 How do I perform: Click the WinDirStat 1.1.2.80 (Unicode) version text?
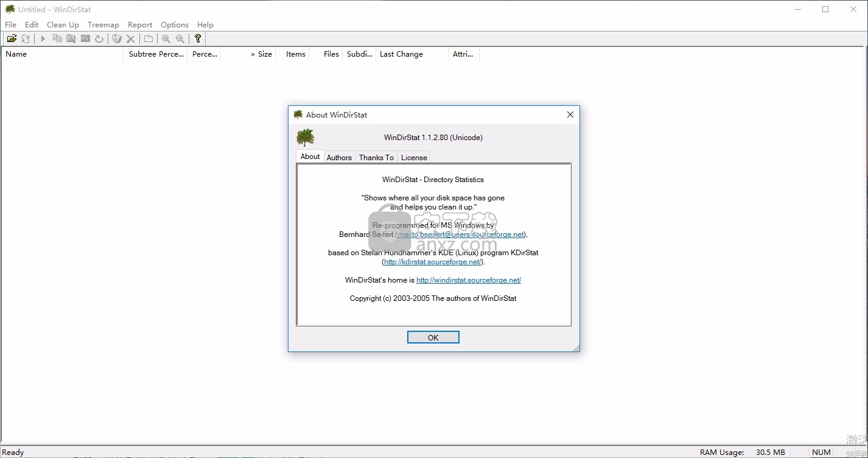click(x=433, y=138)
